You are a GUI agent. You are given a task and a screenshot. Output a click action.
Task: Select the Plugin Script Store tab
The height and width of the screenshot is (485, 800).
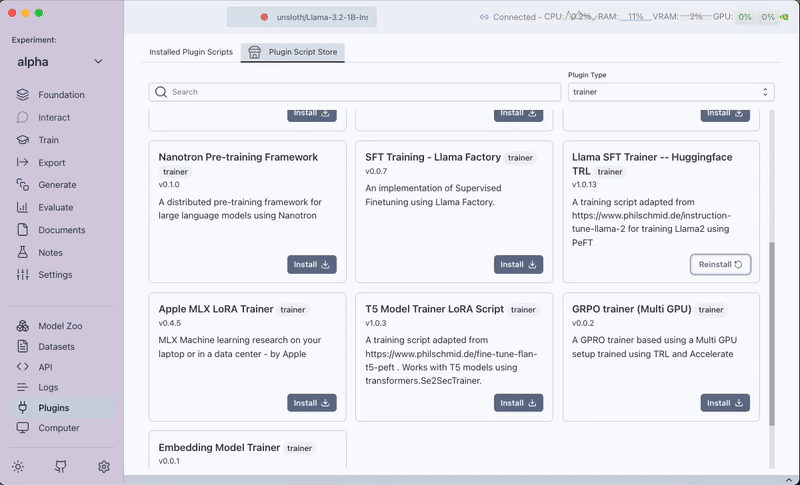293,52
